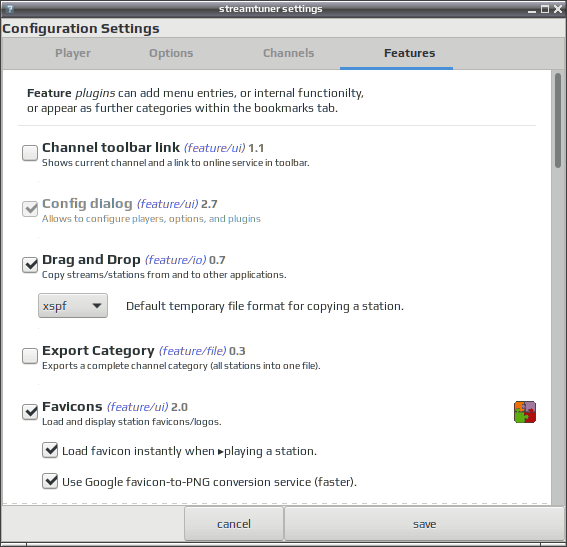This screenshot has height=547, width=567.
Task: Click the cancel button
Action: [234, 524]
